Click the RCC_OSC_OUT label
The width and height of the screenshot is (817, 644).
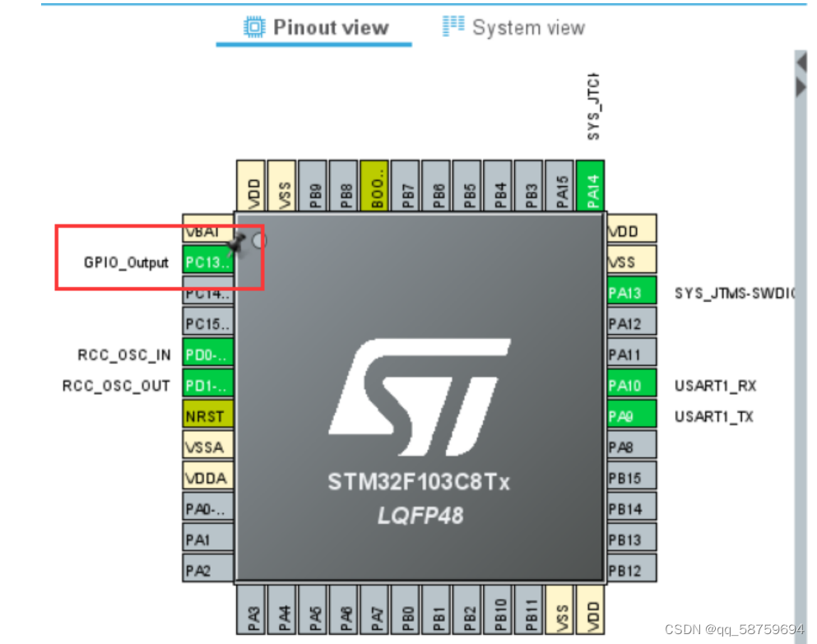point(114,385)
